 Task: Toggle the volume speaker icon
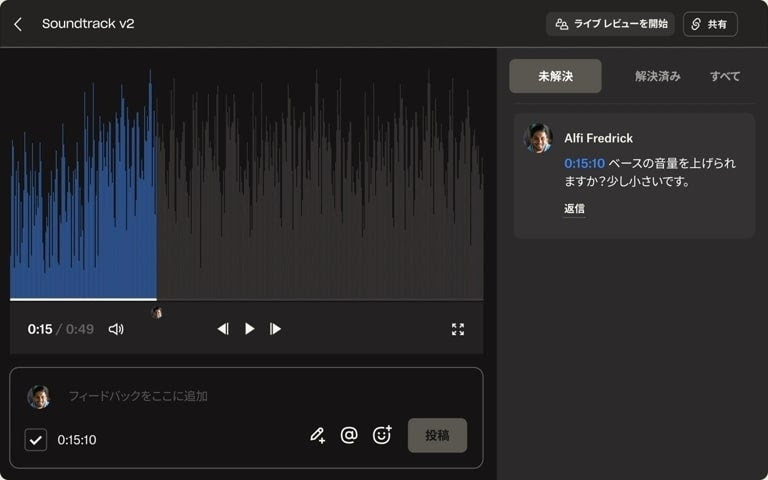point(116,329)
